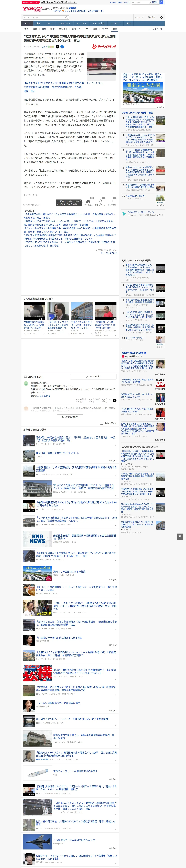React with わかりやすい lightbulb icon

click(x=100, y=202)
